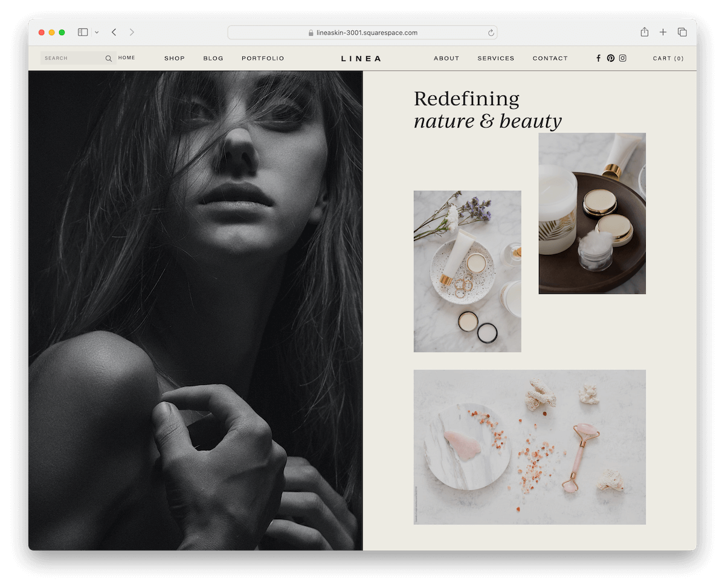
Task: Open the PORTFOLIO page
Action: click(x=263, y=58)
